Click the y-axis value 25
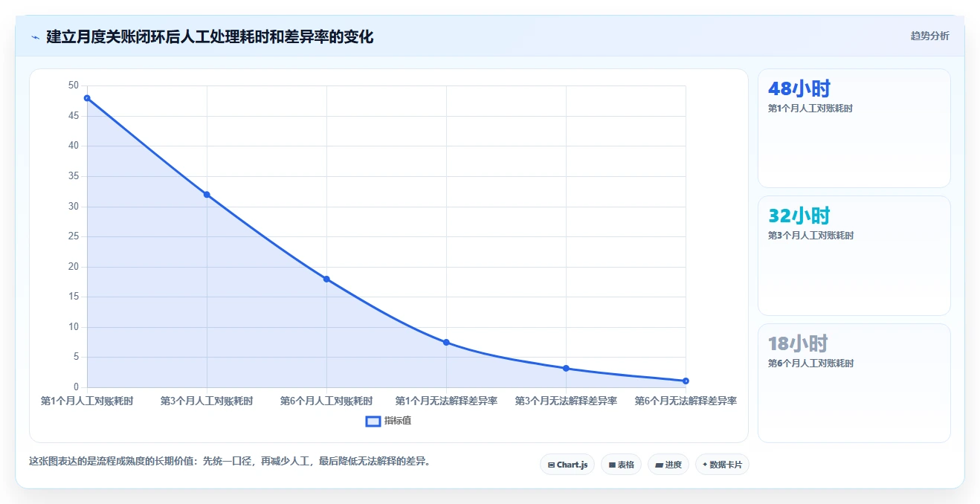Image resolution: width=980 pixels, height=504 pixels. tap(73, 236)
